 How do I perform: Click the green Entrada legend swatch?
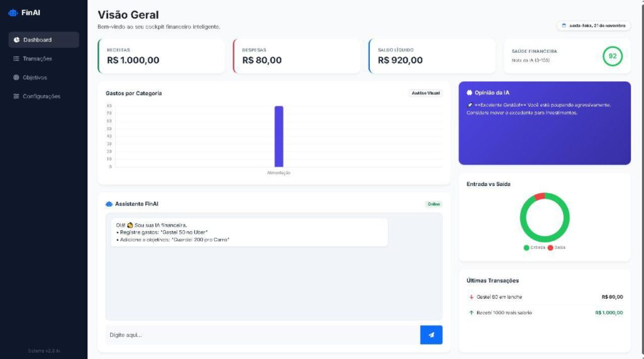(x=526, y=248)
